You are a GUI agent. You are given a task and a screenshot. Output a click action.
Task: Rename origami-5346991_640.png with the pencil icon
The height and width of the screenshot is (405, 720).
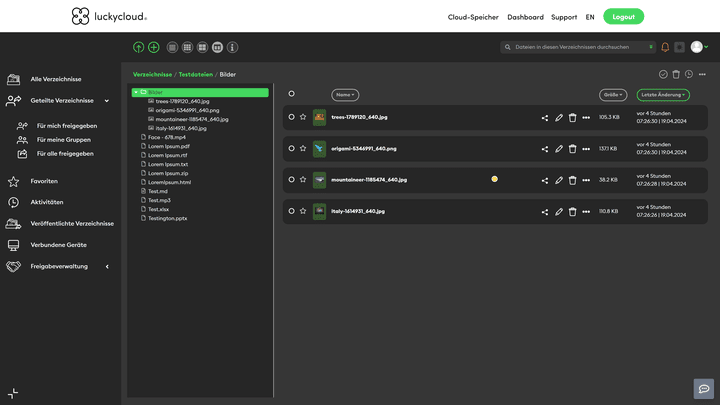[x=559, y=149]
